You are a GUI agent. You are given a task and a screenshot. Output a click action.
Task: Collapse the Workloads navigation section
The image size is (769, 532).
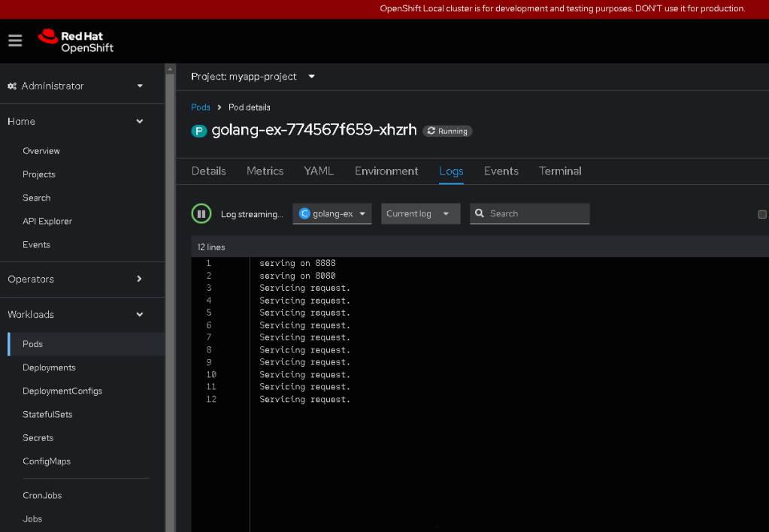click(x=83, y=314)
